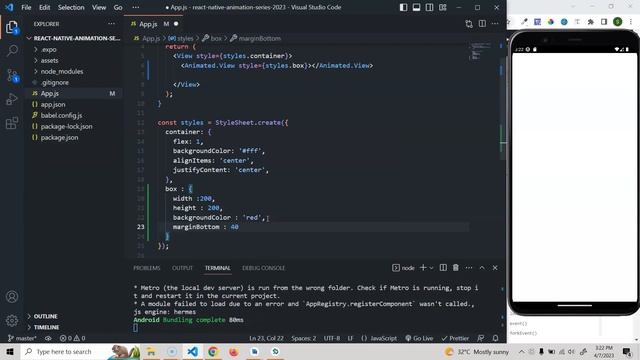This screenshot has height=360, width=640.
Task: Click the Prettier status item
Action: pyautogui.click(x=455, y=338)
